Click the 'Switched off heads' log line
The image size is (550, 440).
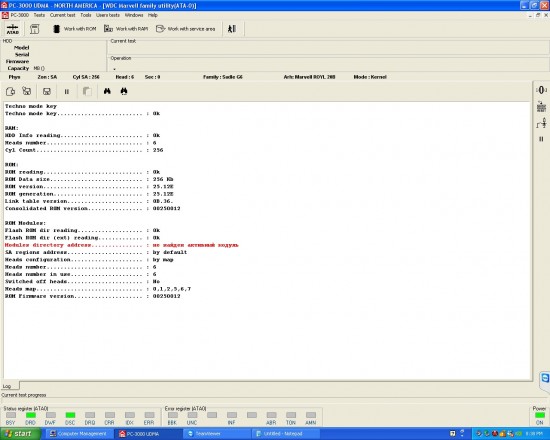click(82, 282)
